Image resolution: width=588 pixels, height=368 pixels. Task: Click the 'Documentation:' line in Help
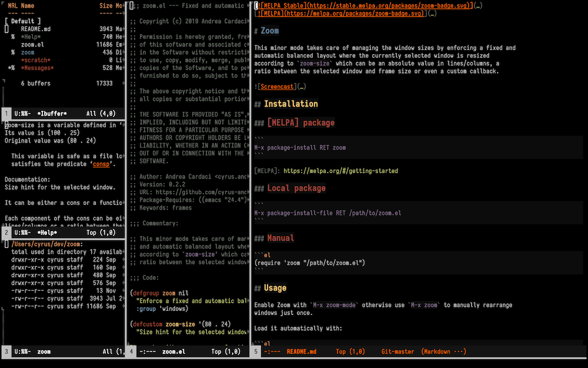28,180
